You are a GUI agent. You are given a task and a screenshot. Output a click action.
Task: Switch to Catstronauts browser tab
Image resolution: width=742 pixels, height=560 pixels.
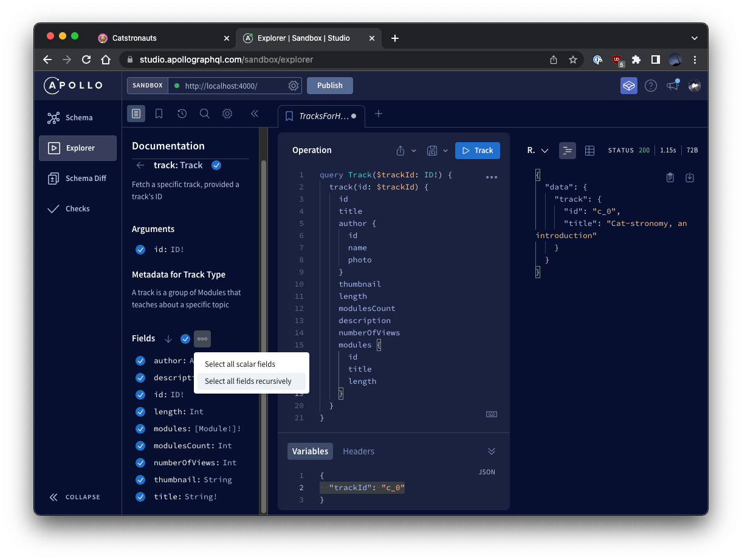[164, 38]
